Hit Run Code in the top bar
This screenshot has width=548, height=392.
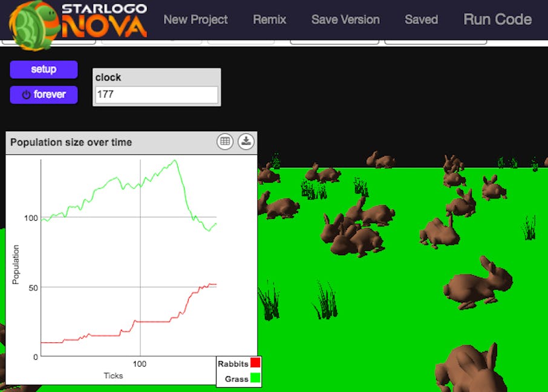(x=497, y=19)
